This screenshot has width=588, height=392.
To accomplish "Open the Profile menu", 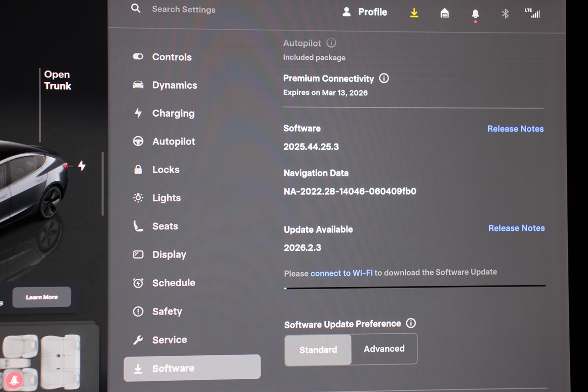I will (x=365, y=12).
